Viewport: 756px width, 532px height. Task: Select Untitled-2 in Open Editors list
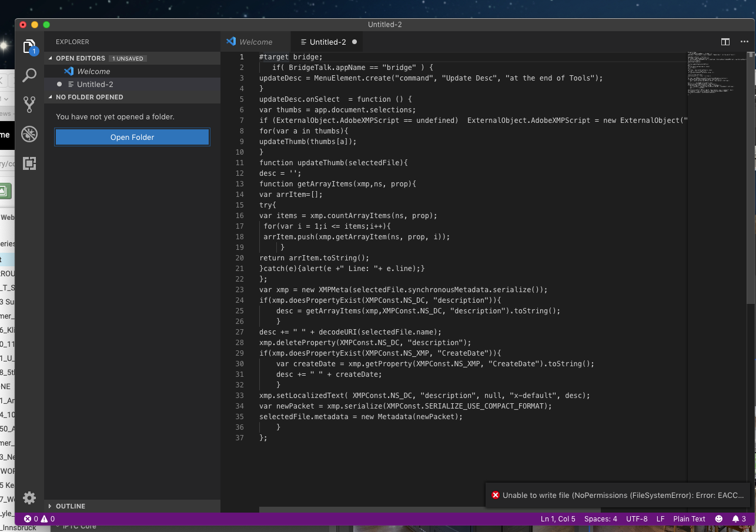pos(132,84)
